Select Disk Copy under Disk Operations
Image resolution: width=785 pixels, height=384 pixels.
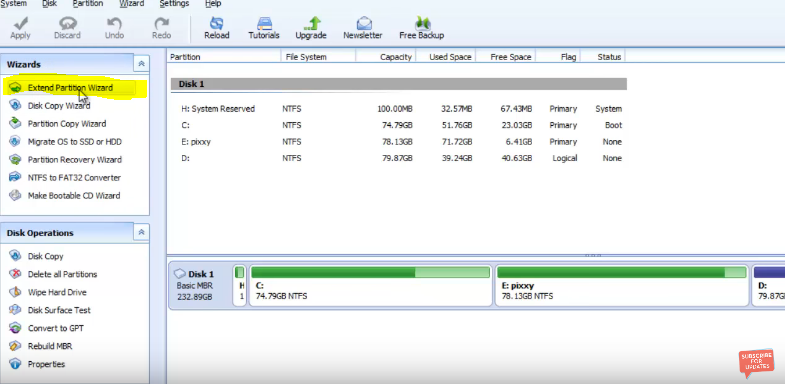(46, 256)
